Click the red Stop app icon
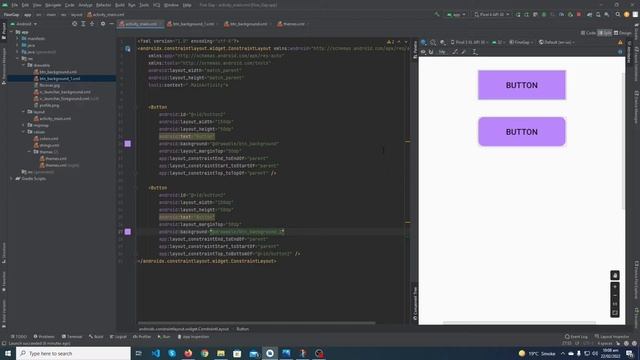 click(x=579, y=14)
